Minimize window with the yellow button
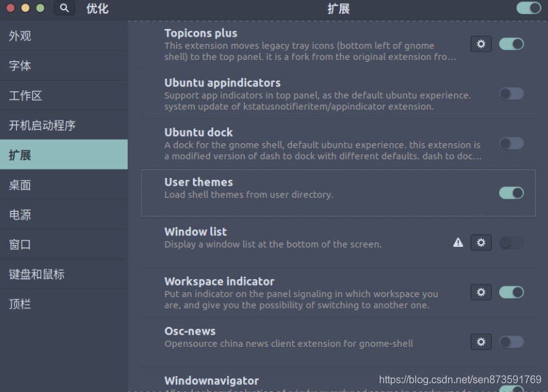The image size is (548, 392). pos(25,8)
